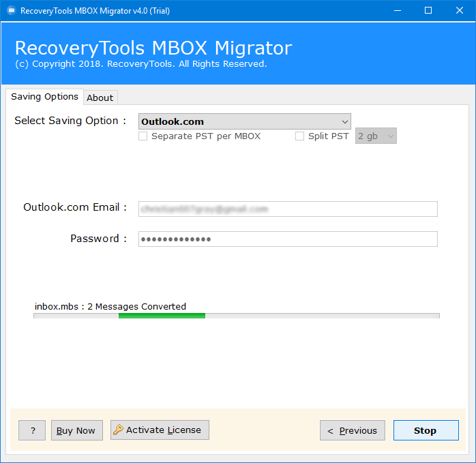Open the Select Saving Option dropdown
The width and height of the screenshot is (476, 463).
[244, 121]
